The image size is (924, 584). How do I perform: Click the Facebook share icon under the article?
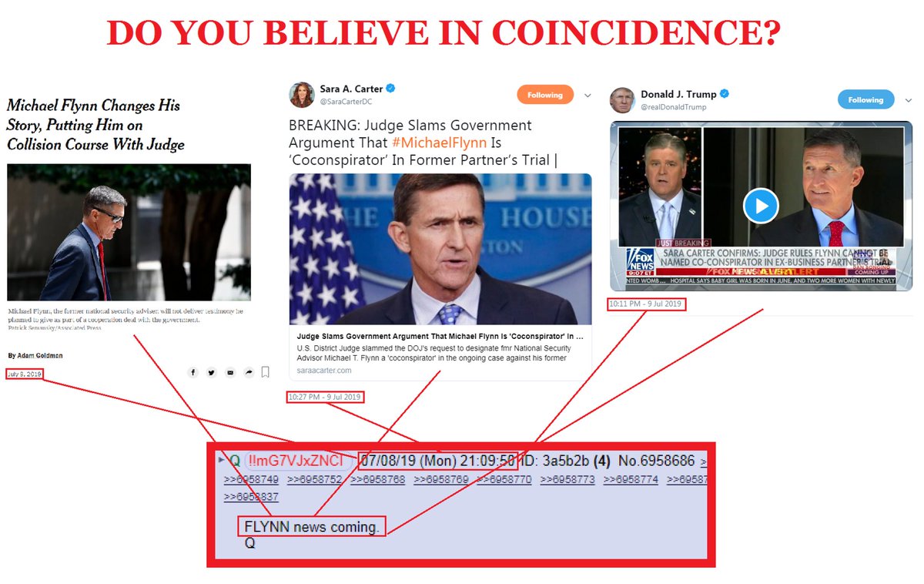[x=193, y=373]
